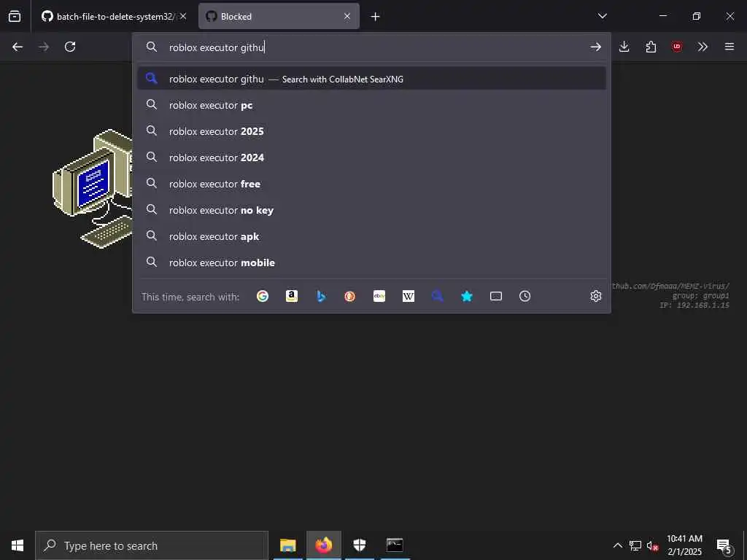Choose Search with CollabNet SearXNG suggestion
This screenshot has width=747, height=560.
coord(371,79)
